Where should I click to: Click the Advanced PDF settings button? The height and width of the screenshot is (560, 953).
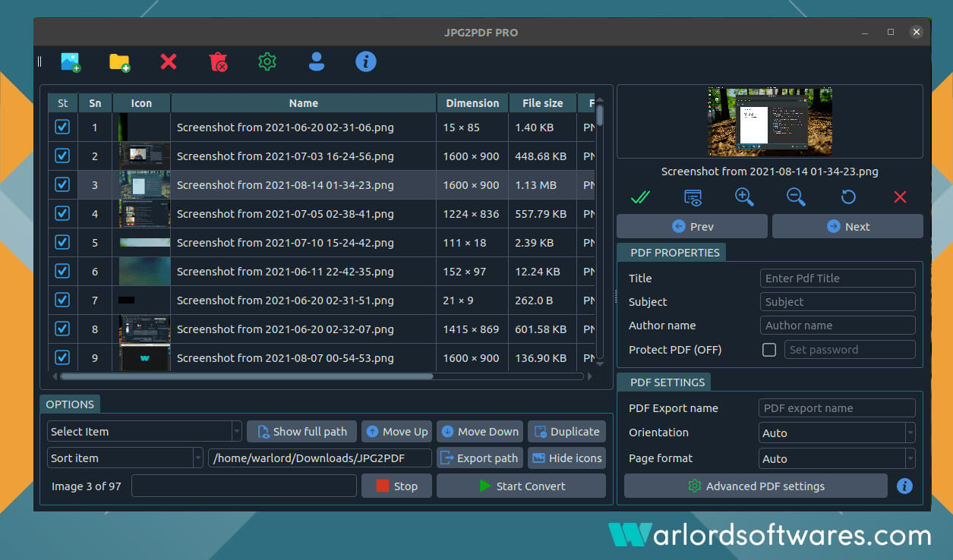pos(756,486)
